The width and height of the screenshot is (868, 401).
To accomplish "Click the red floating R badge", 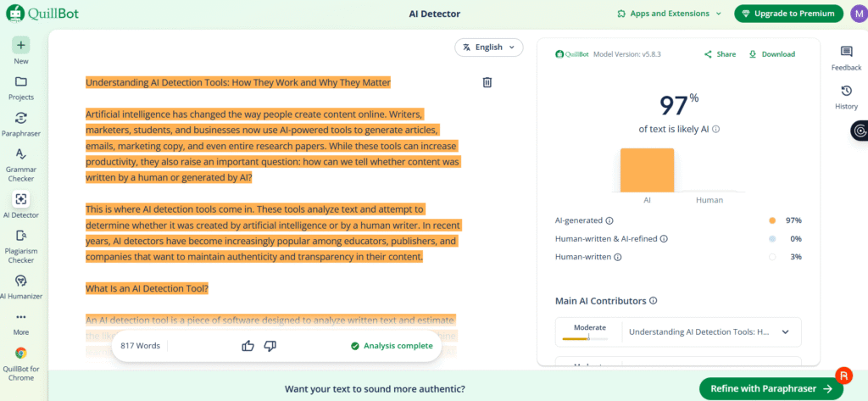I will tap(843, 375).
